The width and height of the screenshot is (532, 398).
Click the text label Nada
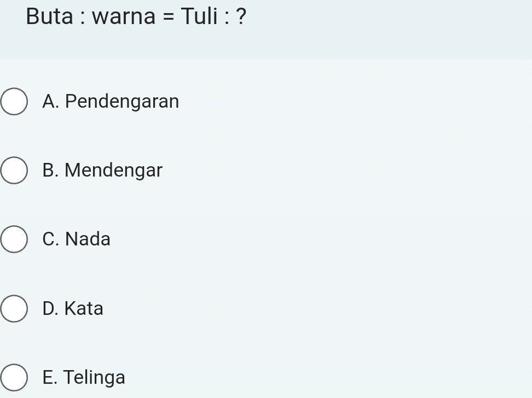pos(88,239)
